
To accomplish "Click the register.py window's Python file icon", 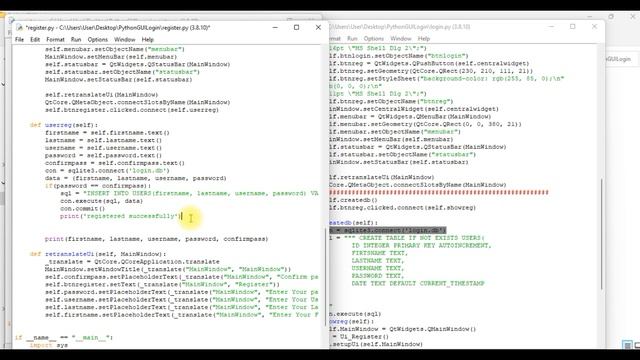I will (x=20, y=28).
